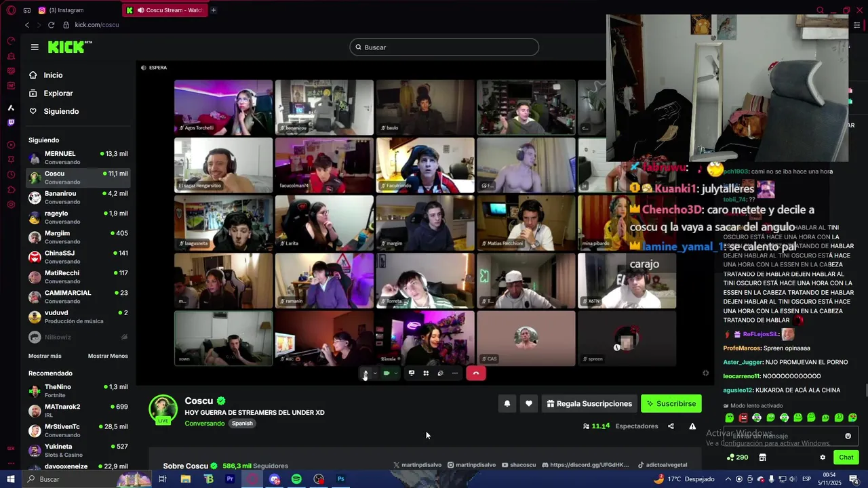Screen dimensions: 868x488
Task: Open the shop icon below chat input
Action: [x=762, y=457]
